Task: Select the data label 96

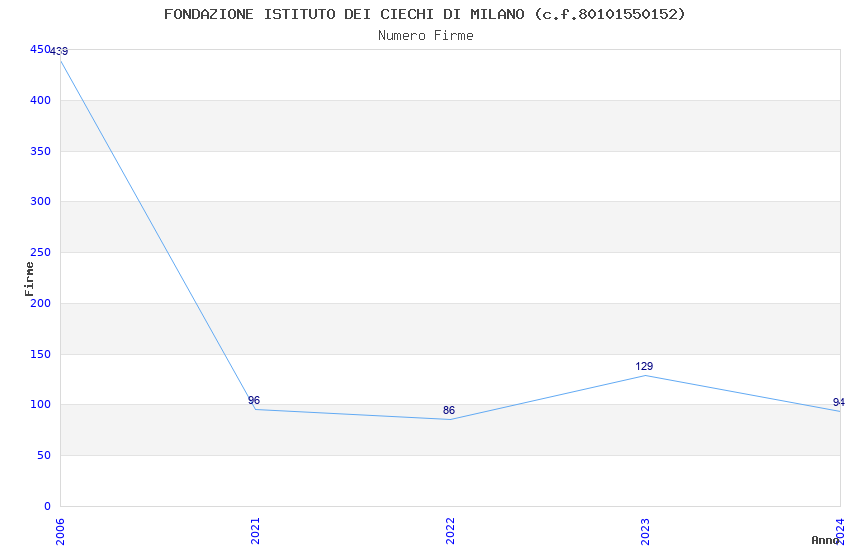Action: click(254, 400)
